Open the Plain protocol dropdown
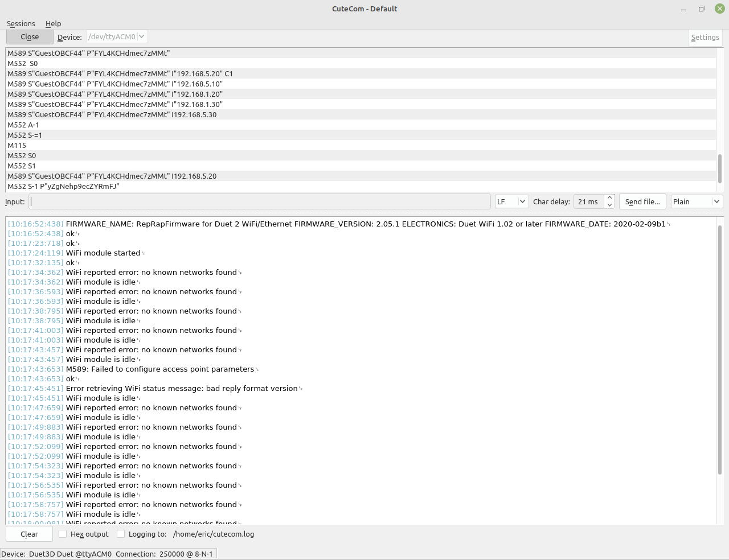This screenshot has height=560, width=729. coord(697,201)
